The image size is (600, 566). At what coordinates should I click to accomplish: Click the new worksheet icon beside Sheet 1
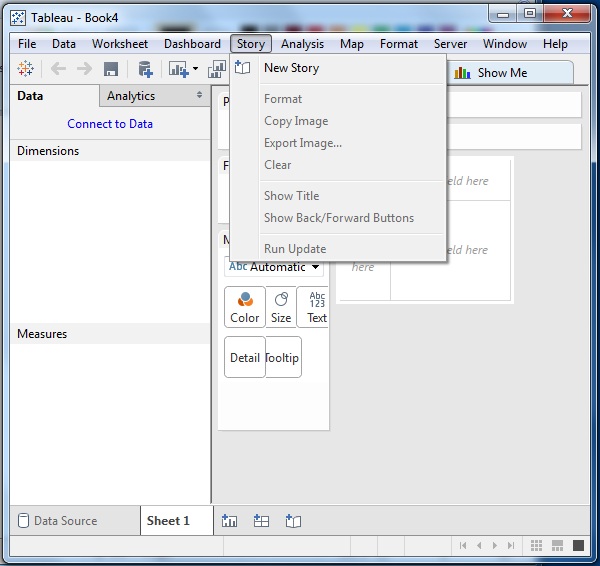click(229, 520)
